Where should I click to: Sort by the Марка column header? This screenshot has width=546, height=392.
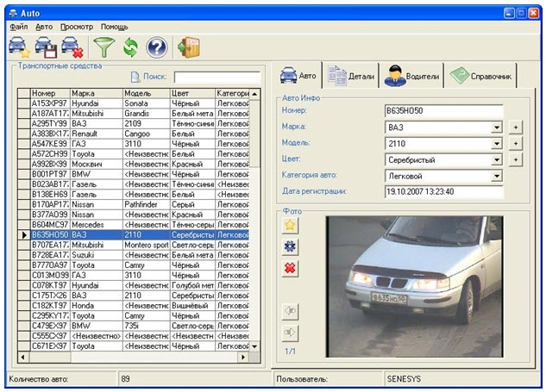(97, 94)
